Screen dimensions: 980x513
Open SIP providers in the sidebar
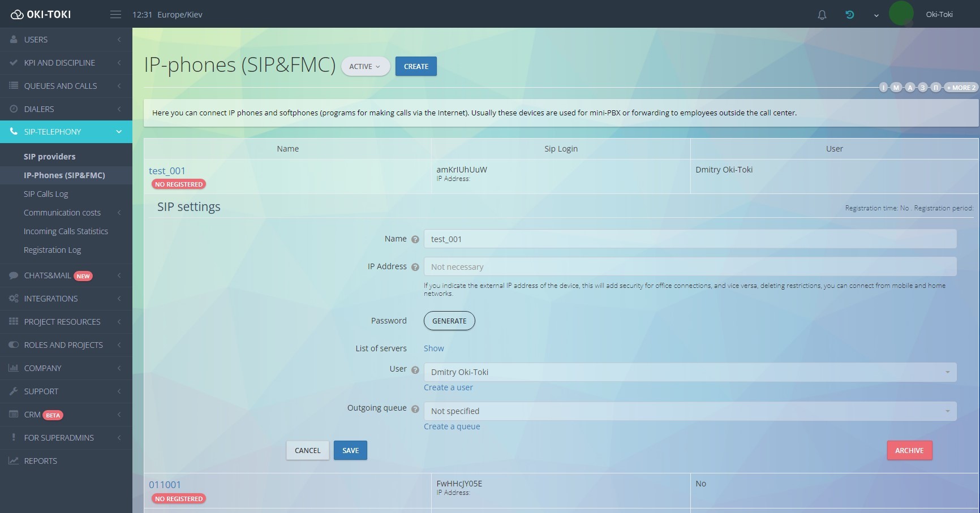point(49,157)
